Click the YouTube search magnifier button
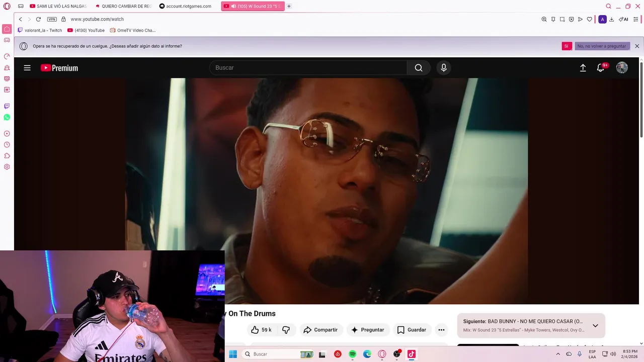The image size is (644, 362). (x=419, y=68)
